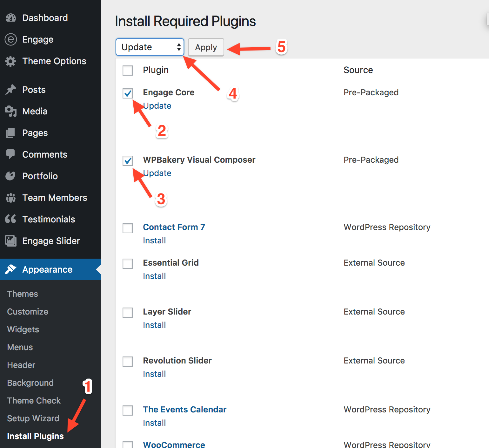Click Update link under WPBakery Visual Composer
Image resolution: width=489 pixels, height=448 pixels.
pyautogui.click(x=157, y=173)
